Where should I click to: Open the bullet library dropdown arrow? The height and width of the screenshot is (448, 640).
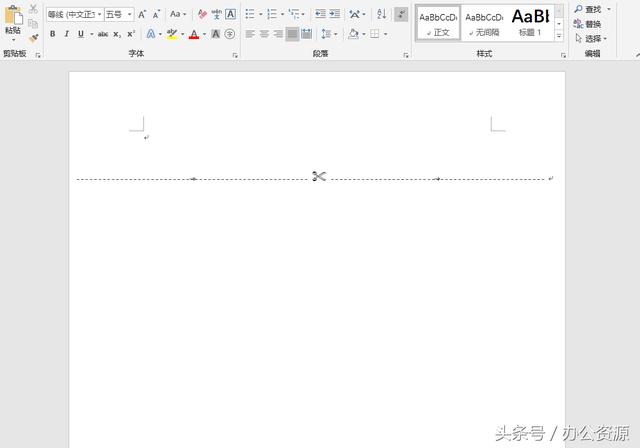(x=261, y=15)
